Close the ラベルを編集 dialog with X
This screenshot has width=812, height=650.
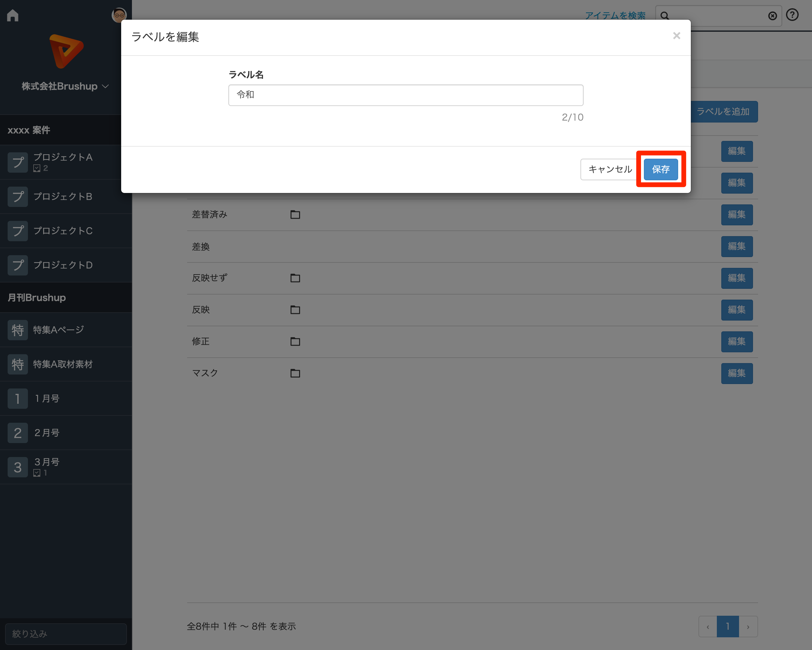pyautogui.click(x=677, y=36)
